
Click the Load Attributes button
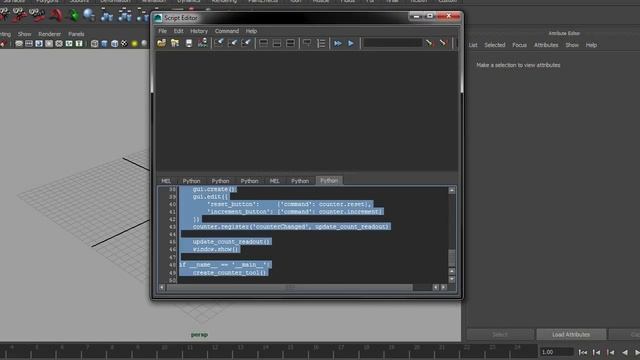point(571,334)
